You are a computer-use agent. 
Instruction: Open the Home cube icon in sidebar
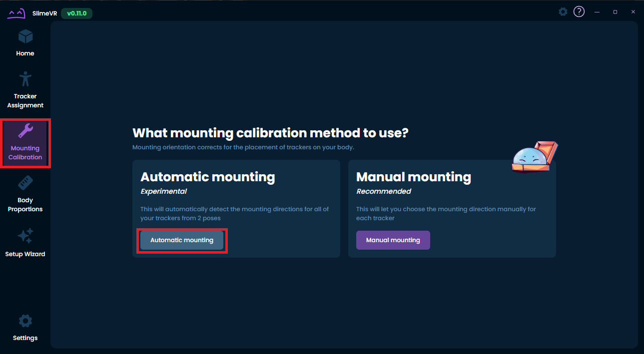pos(25,37)
